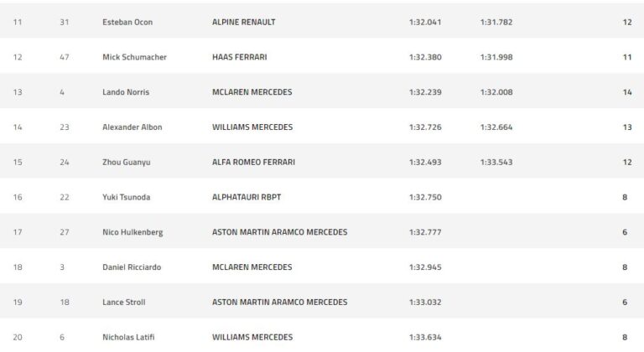Image resolution: width=644 pixels, height=352 pixels.
Task: Click Alexander Albon's name
Action: tap(132, 127)
